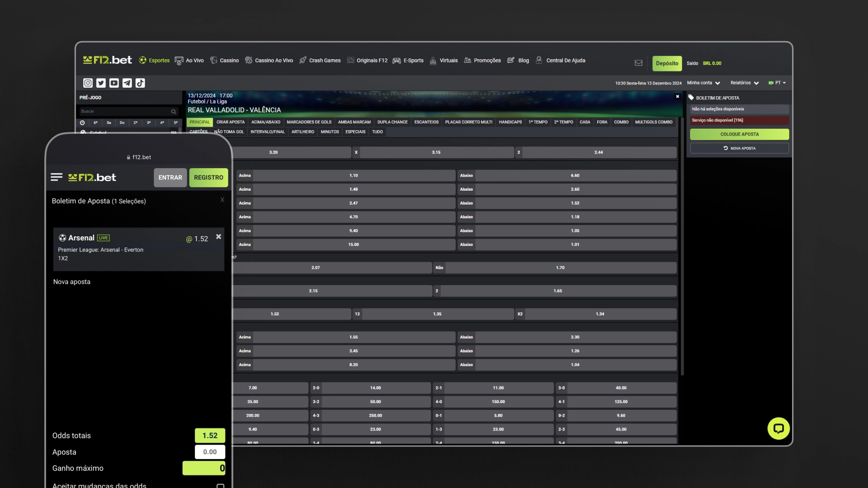
Task: Click the Ao Vivo screen icon
Action: point(179,61)
